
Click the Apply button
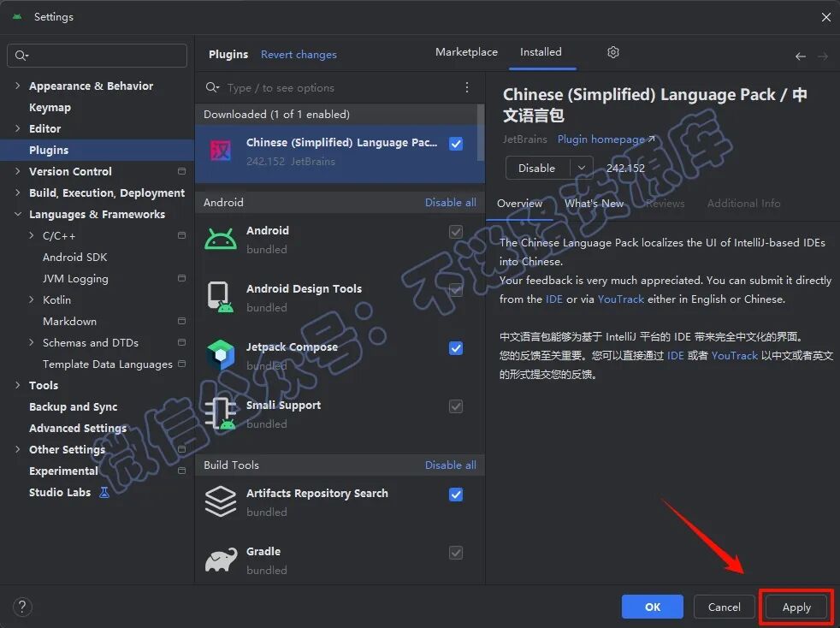point(796,607)
